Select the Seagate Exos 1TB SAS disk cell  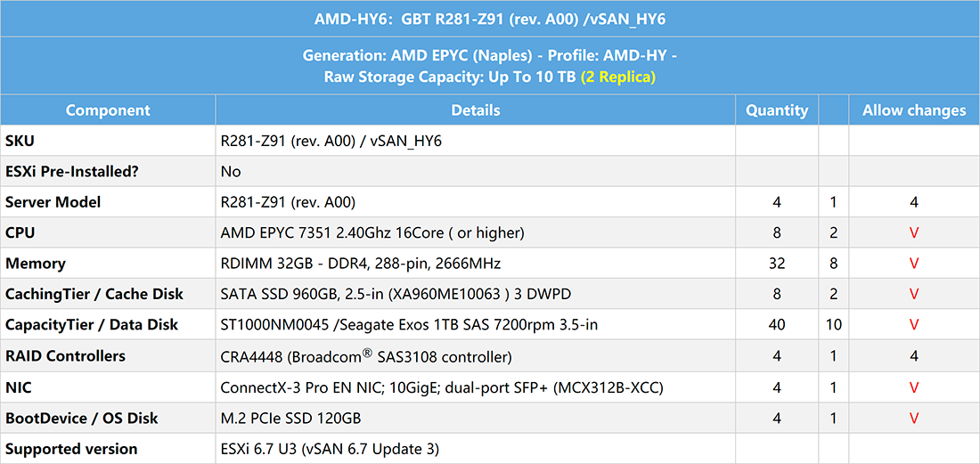pyautogui.click(x=476, y=325)
